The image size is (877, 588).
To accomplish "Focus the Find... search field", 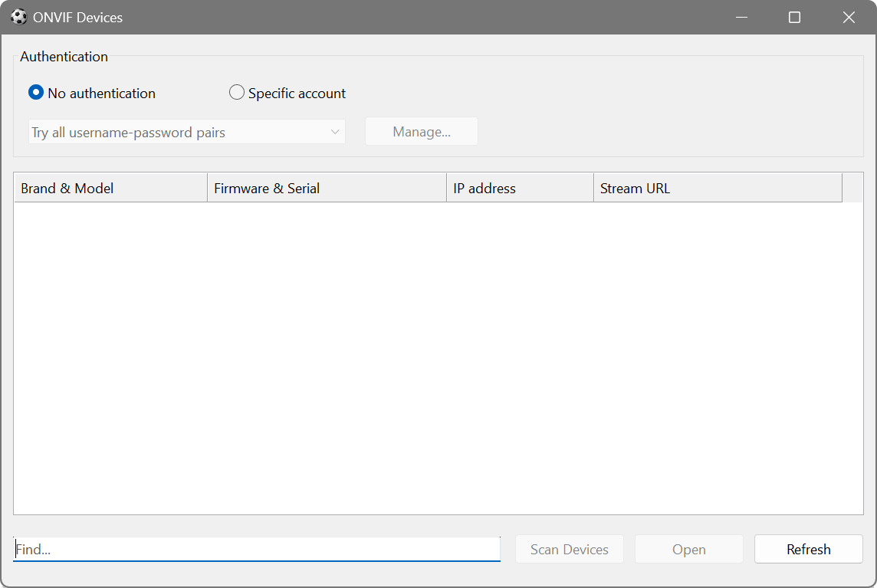I will [x=257, y=549].
